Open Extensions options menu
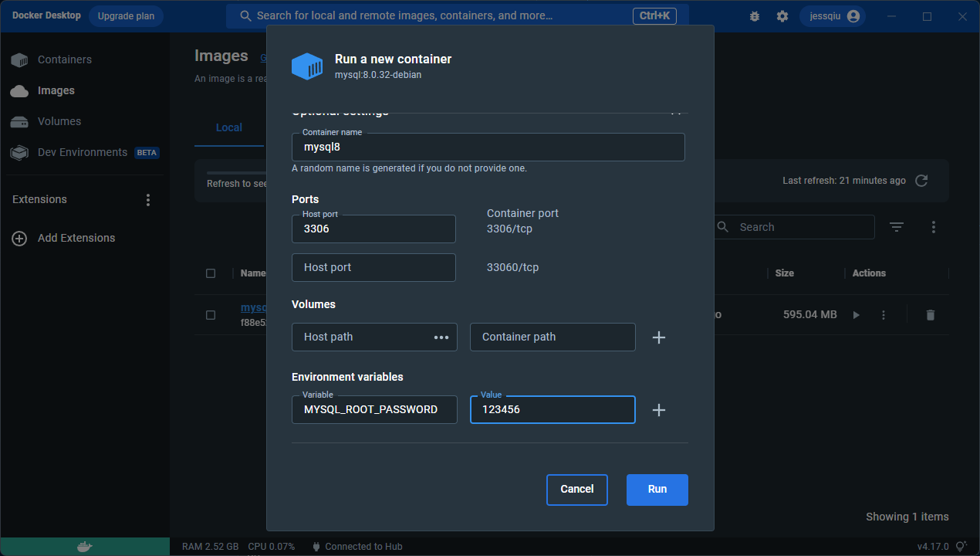Screen dimensions: 980x556 pyautogui.click(x=148, y=200)
